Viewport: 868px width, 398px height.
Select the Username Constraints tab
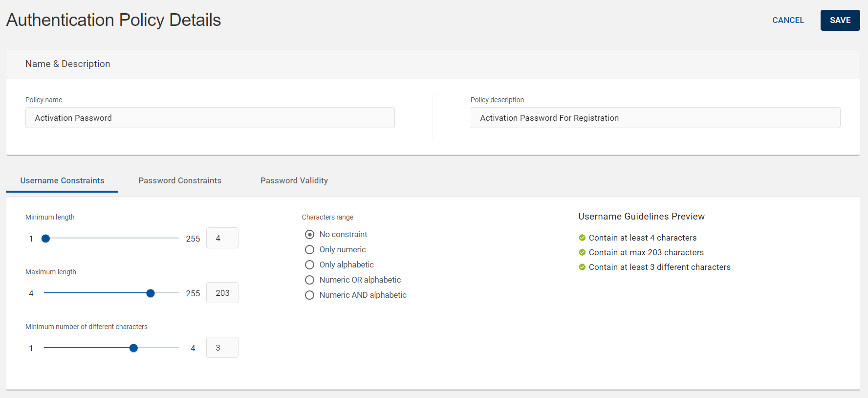click(62, 180)
